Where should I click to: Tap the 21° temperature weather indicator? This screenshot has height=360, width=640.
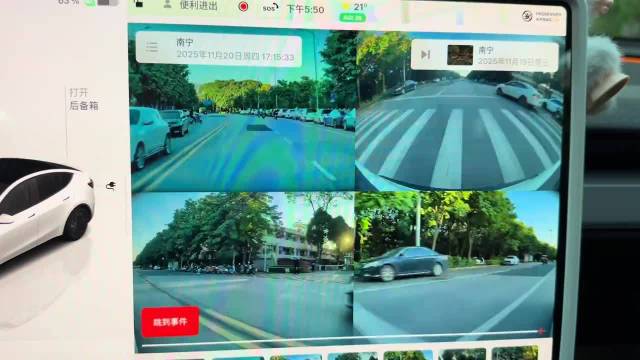[x=355, y=7]
